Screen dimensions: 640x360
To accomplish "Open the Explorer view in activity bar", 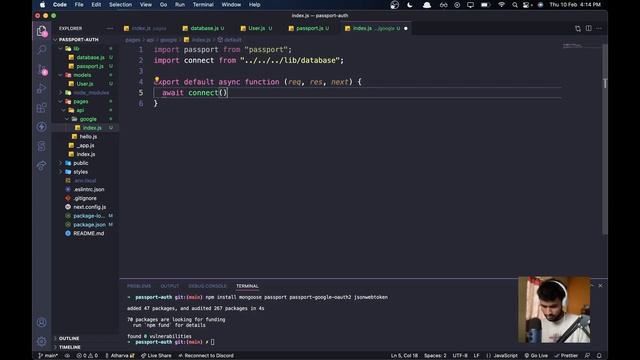I will coord(41,31).
